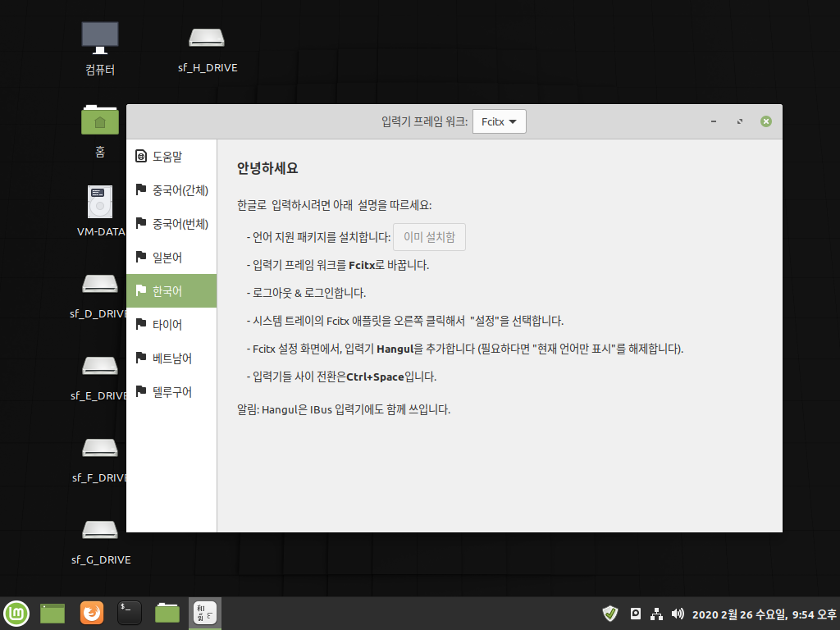Select the sf_F_DRIVE desktop icon
This screenshot has height=630, width=840.
(99, 460)
